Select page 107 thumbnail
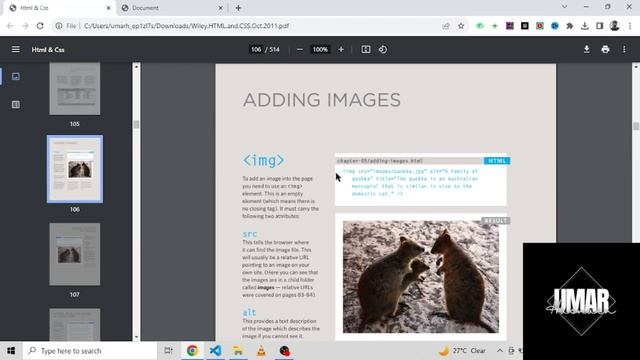This screenshot has height=360, width=640. pyautogui.click(x=75, y=254)
